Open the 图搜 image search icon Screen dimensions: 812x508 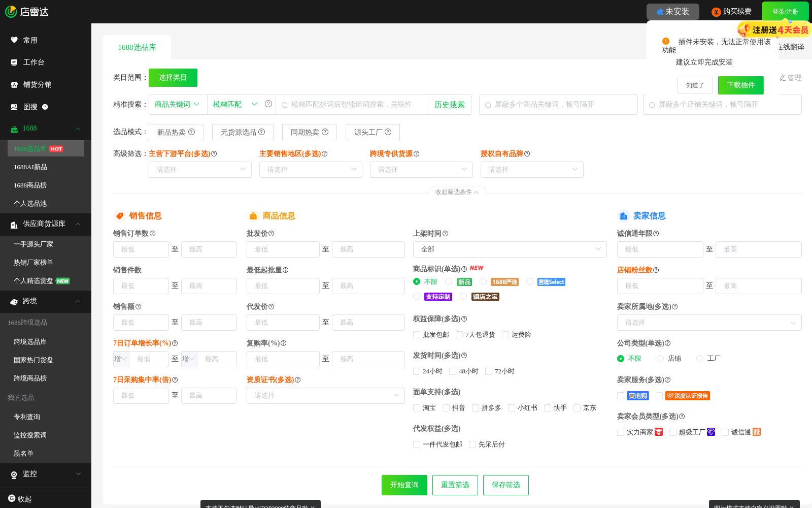(14, 107)
